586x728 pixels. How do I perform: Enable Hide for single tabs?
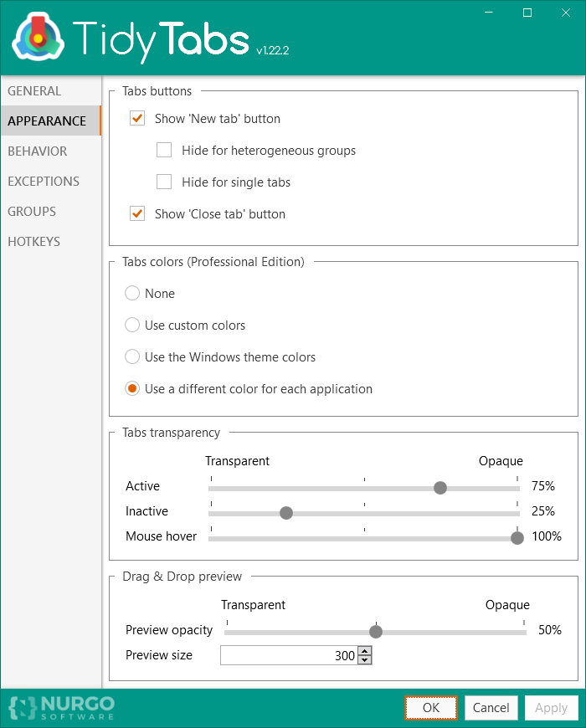coord(164,182)
